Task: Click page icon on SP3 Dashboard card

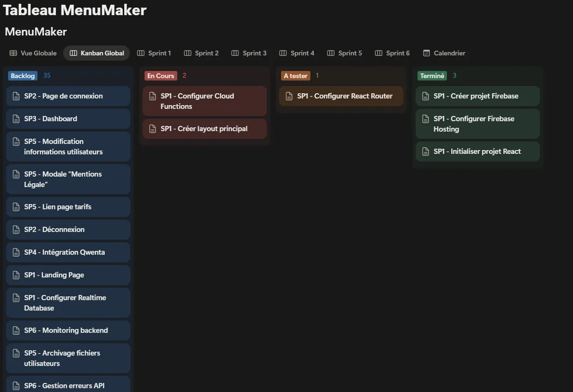Action: click(16, 119)
